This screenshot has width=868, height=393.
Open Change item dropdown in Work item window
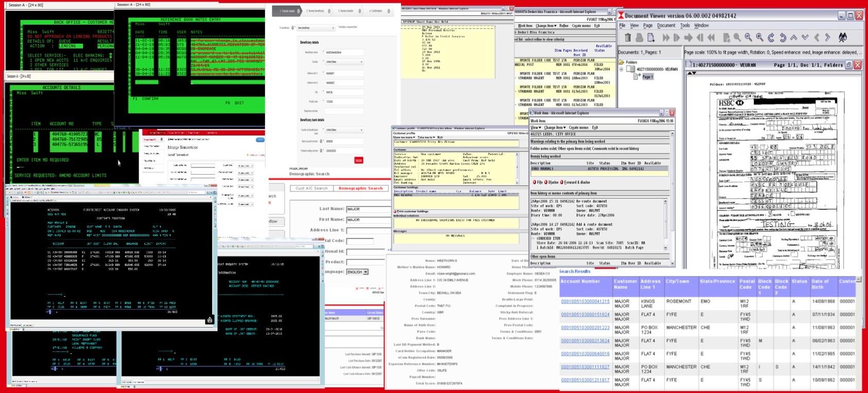coord(555,128)
